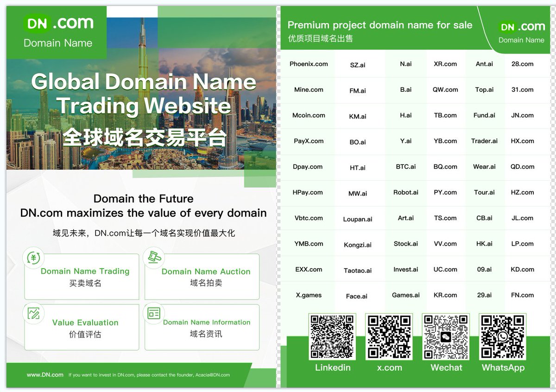Click SZ.ai domain entry
Viewport: 556px width, 392px height.
point(357,65)
